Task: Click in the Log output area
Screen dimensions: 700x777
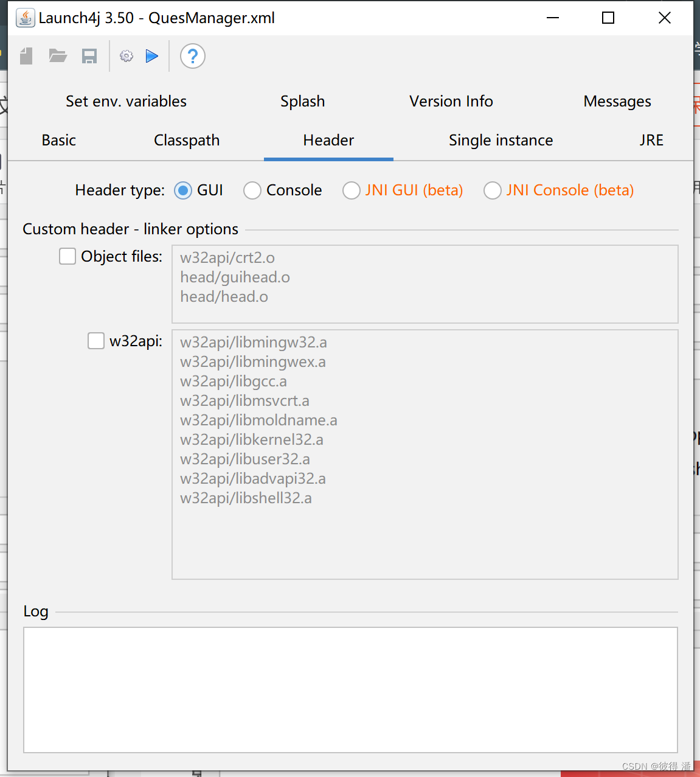Action: click(350, 690)
